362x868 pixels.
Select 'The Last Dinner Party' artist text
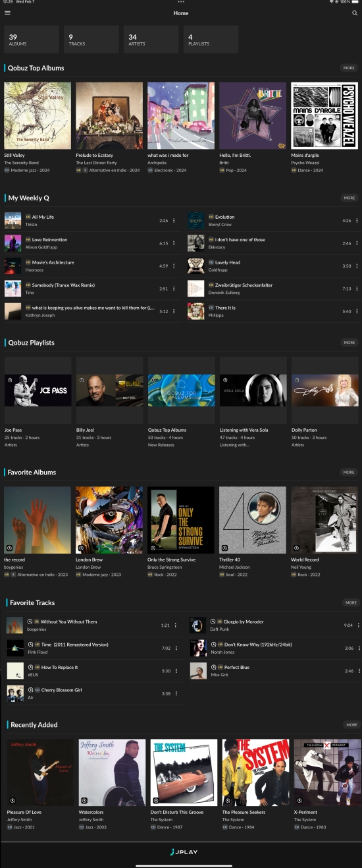tap(96, 163)
